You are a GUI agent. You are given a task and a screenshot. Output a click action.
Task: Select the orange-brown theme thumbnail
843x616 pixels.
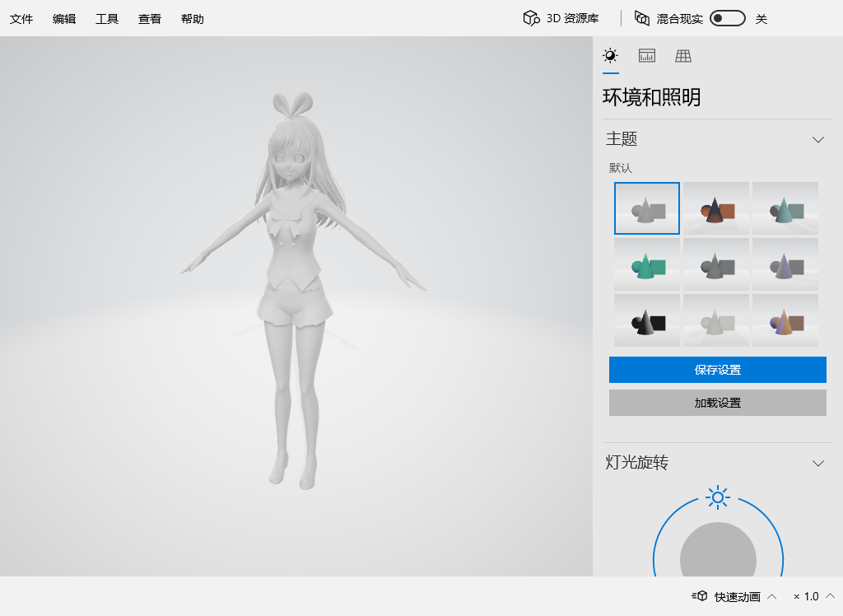point(716,208)
